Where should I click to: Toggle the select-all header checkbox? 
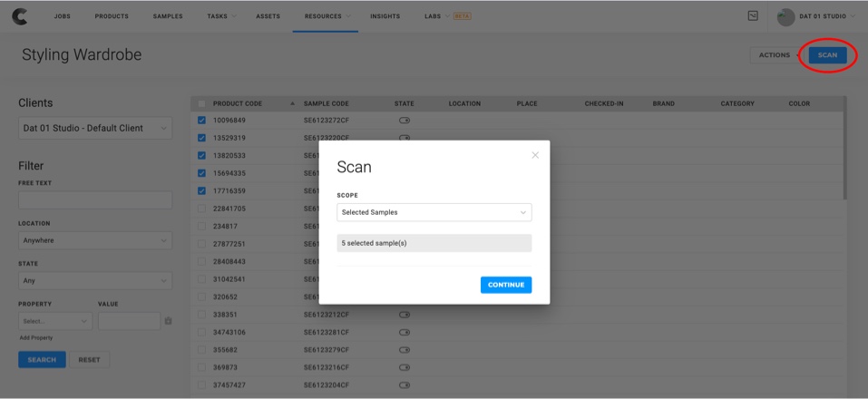[201, 103]
